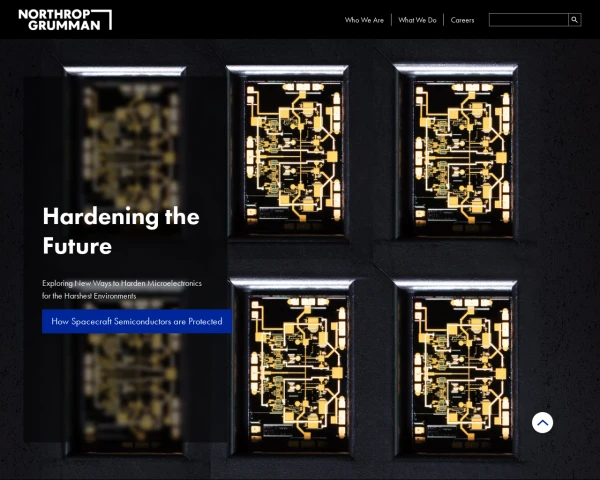Screen dimensions: 600x480
Task: Click the Exploring New Ways subtitle text
Action: (x=122, y=289)
